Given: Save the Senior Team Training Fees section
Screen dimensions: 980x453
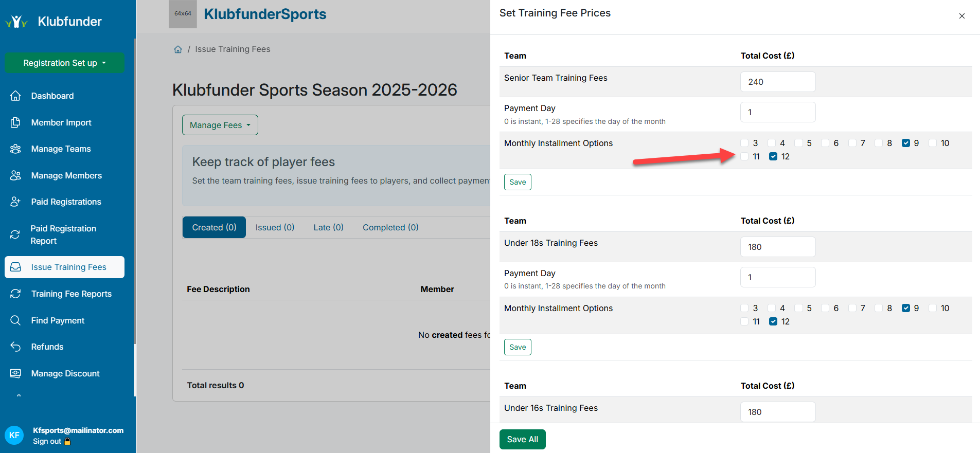Looking at the screenshot, I should [517, 182].
